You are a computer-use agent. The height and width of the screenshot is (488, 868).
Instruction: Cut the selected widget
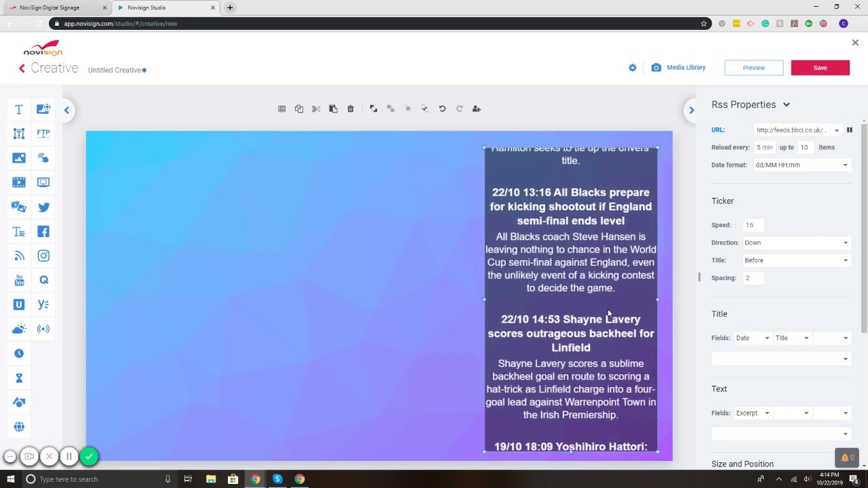click(316, 108)
